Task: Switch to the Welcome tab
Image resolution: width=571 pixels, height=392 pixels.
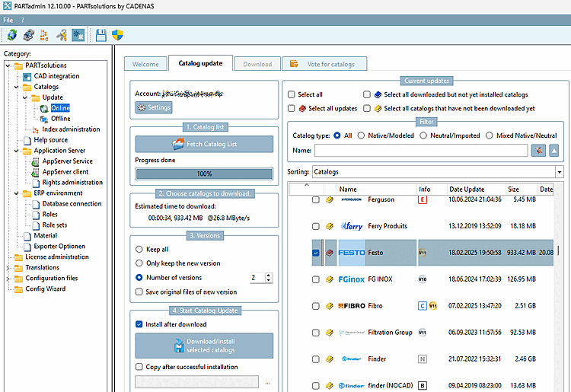Action: click(x=145, y=64)
